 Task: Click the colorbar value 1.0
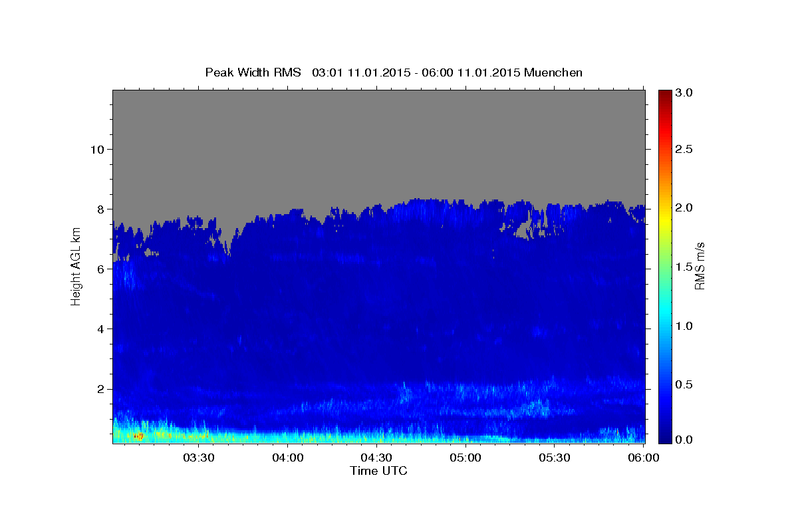pyautogui.click(x=684, y=326)
